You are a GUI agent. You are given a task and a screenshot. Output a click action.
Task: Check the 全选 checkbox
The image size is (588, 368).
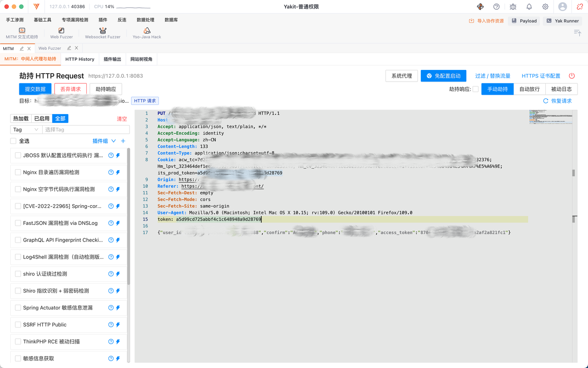tap(13, 141)
